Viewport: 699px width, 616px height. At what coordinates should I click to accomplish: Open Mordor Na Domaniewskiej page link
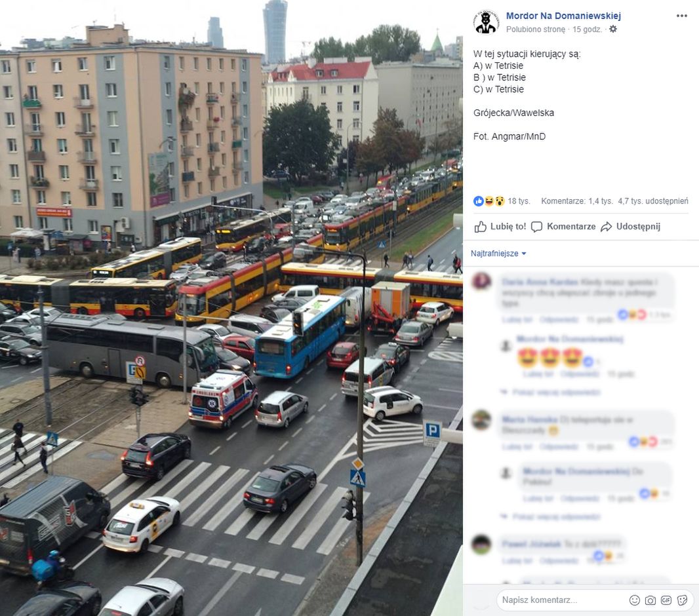point(563,16)
